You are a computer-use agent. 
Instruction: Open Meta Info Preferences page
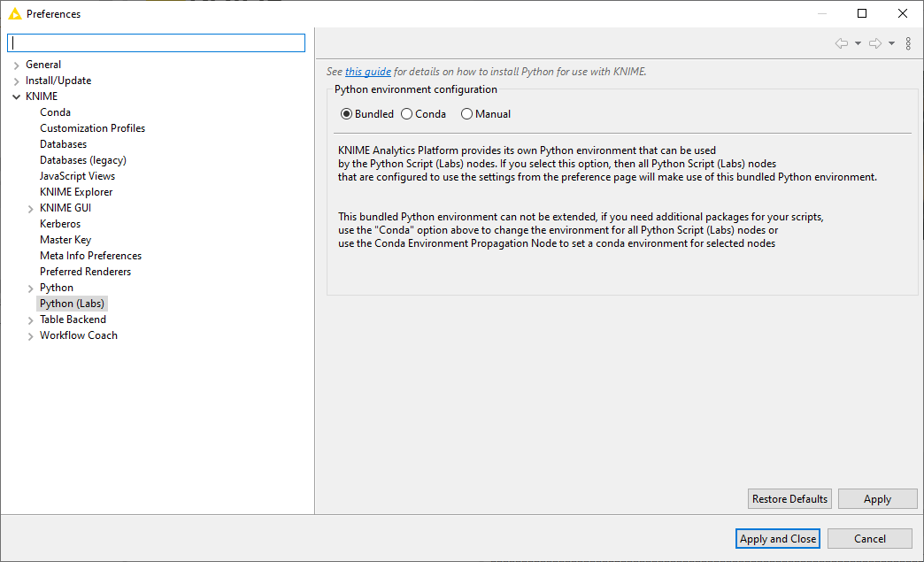click(x=91, y=255)
